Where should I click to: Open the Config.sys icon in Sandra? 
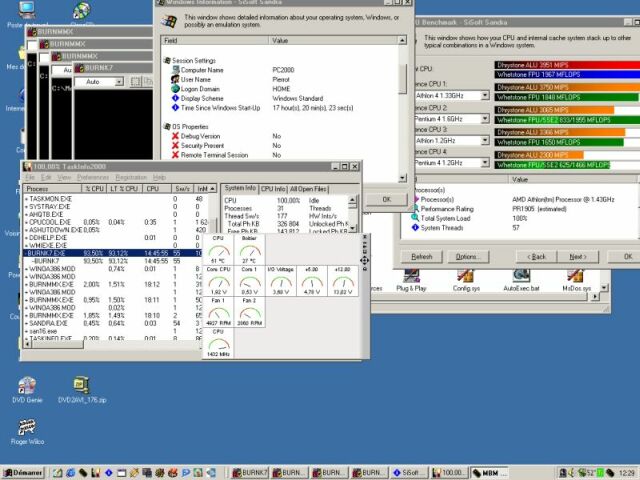click(466, 280)
